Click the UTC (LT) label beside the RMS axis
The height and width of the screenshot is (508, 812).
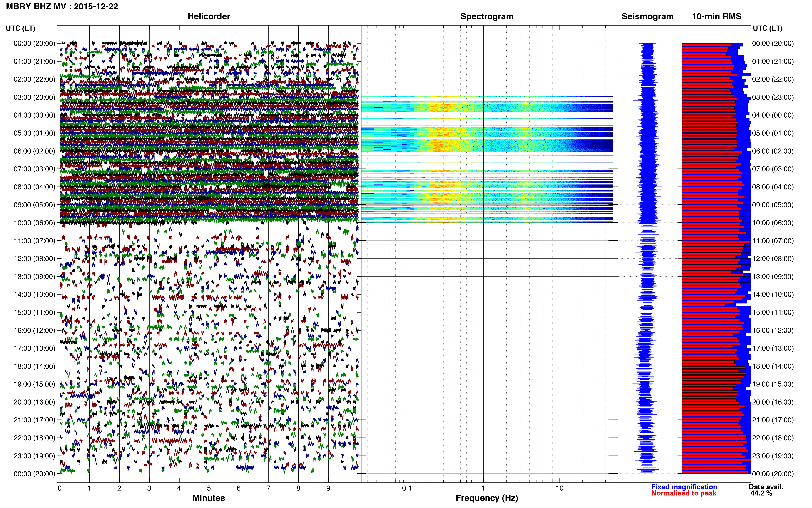click(767, 28)
